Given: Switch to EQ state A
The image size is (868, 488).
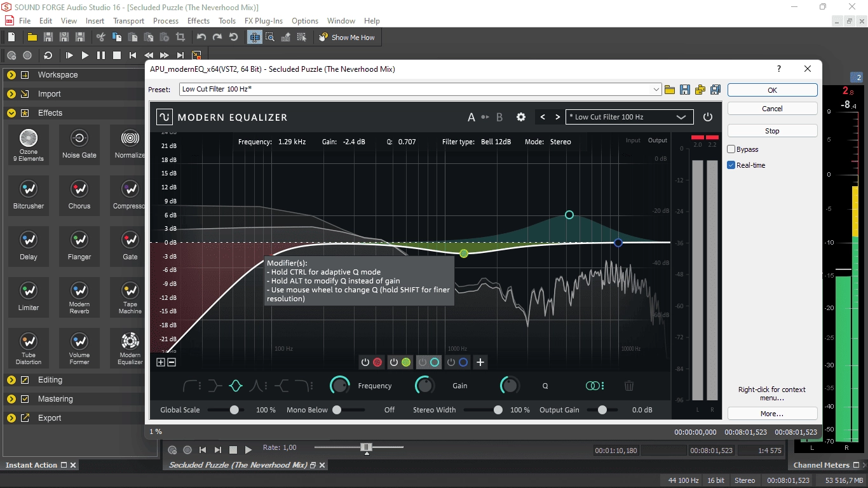Looking at the screenshot, I should 471,117.
